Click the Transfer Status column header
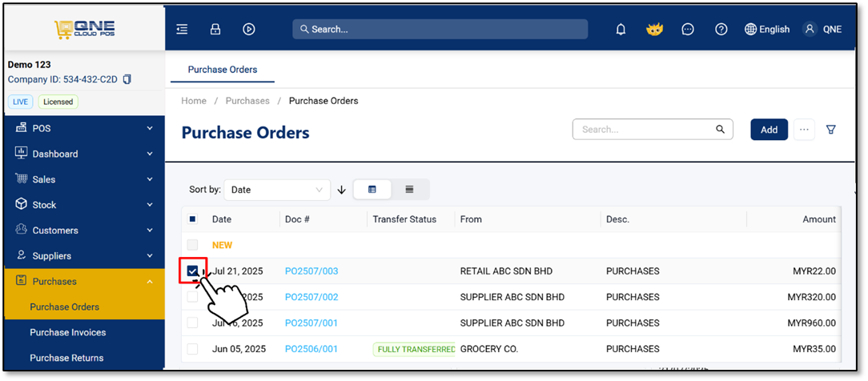Image resolution: width=868 pixels, height=381 pixels. pos(404,219)
